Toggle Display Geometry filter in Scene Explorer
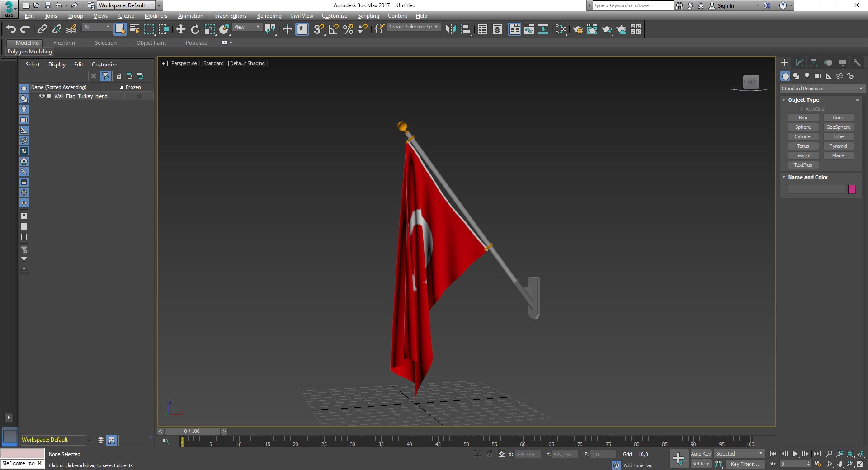 [x=24, y=89]
